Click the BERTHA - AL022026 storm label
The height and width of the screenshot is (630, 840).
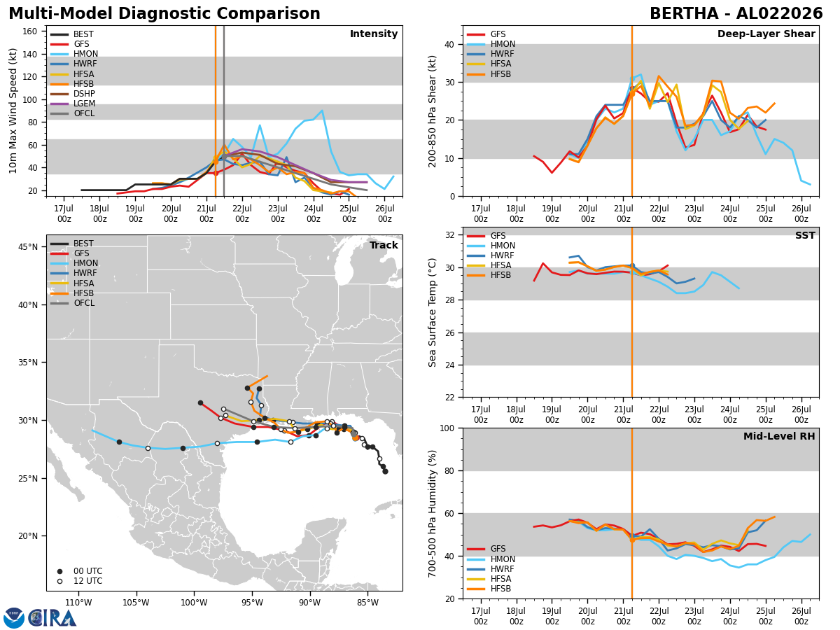(736, 14)
